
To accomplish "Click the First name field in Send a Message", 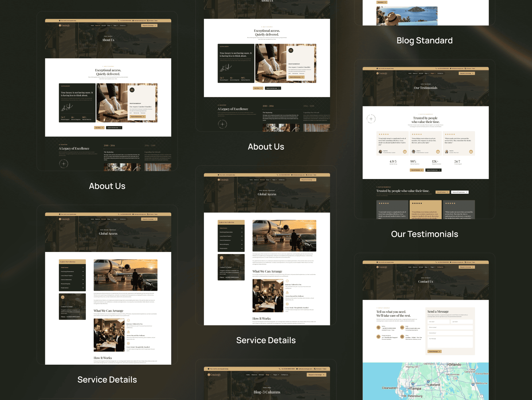I will pos(439,322).
